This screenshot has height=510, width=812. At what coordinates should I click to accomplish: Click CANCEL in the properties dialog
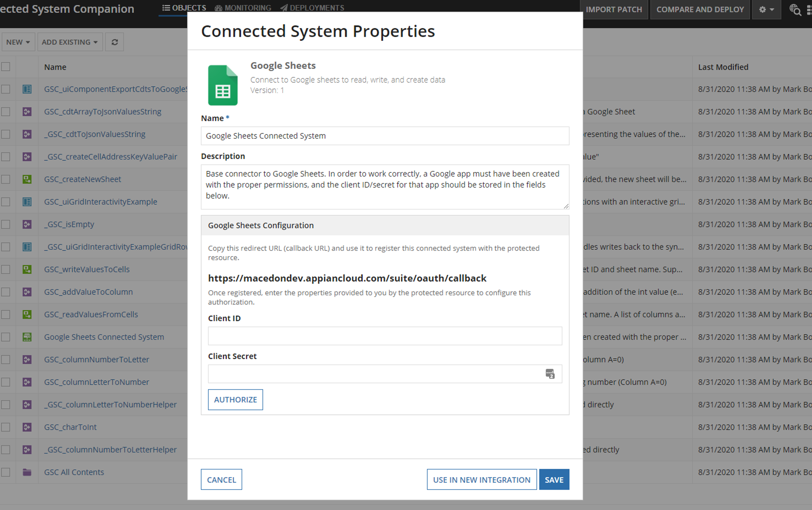click(222, 480)
